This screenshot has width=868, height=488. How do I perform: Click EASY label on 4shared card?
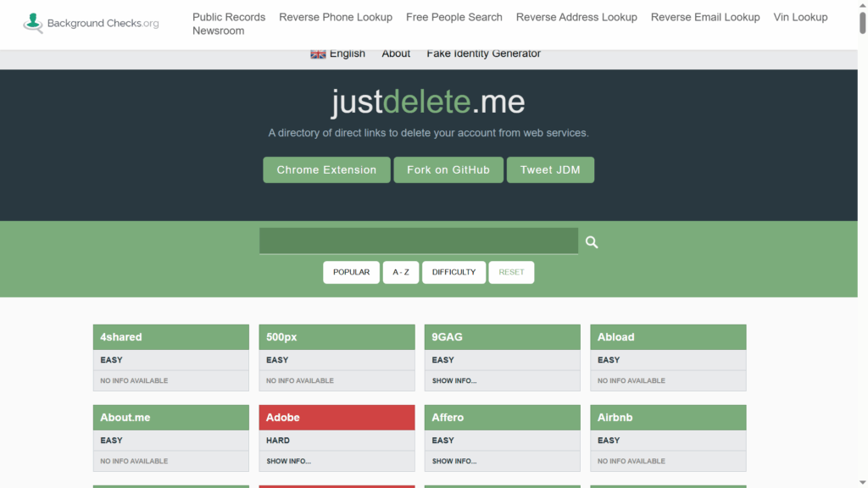[111, 360]
